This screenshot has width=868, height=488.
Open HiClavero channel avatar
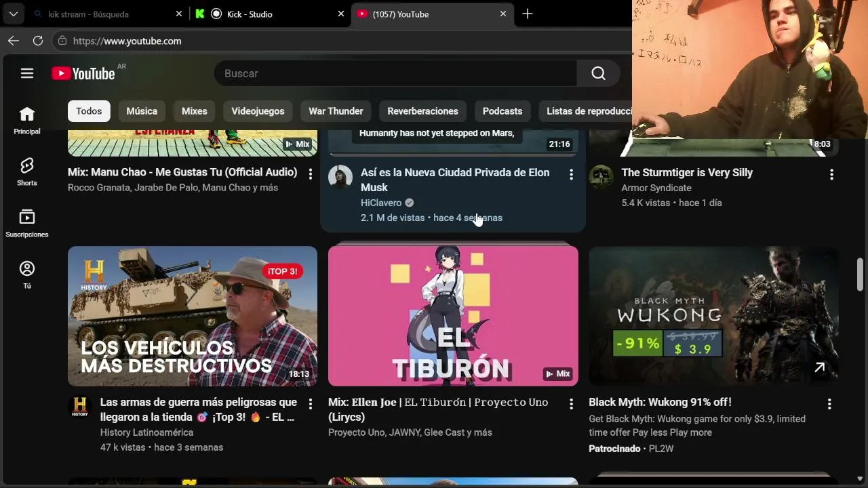[340, 178]
